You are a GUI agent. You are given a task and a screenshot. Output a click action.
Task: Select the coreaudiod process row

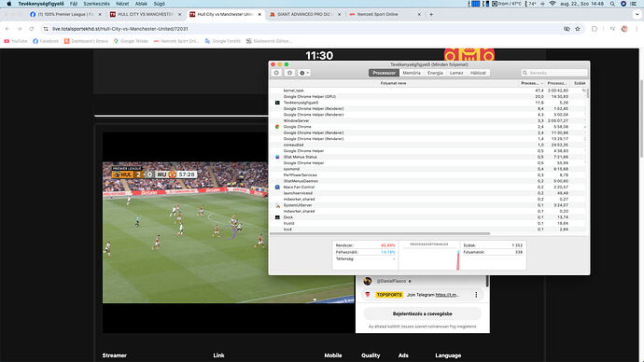[427, 145]
